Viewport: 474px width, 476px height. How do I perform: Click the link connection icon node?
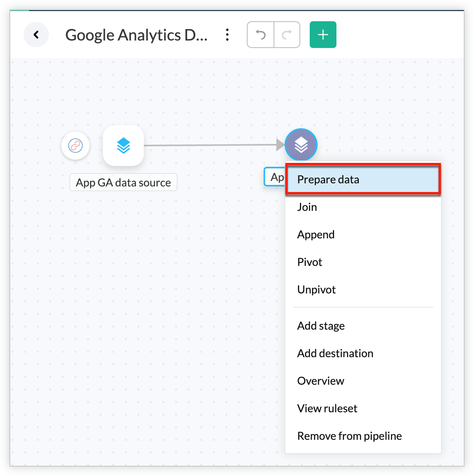click(x=75, y=146)
